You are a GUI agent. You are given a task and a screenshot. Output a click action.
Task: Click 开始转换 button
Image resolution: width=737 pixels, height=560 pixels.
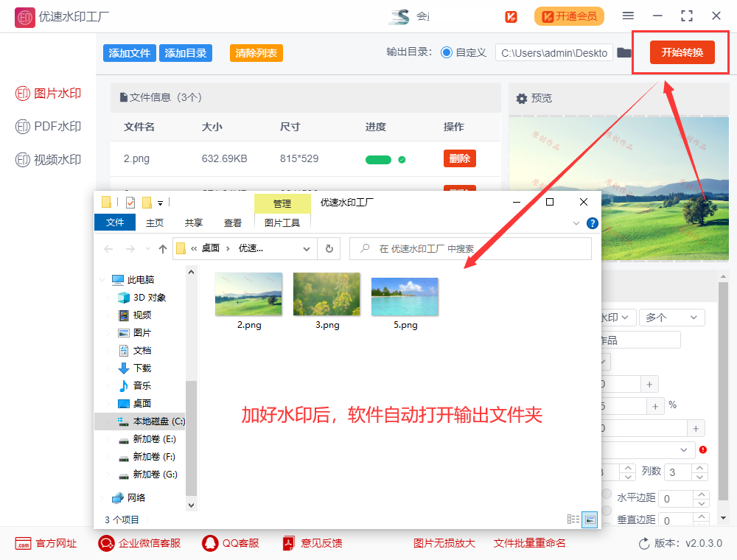click(682, 52)
